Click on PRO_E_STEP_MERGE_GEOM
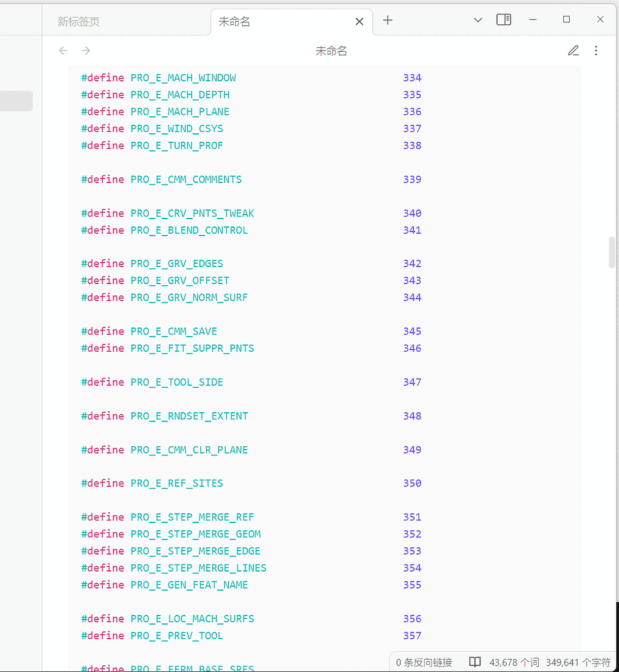Screen dimensions: 619x672 196,534
